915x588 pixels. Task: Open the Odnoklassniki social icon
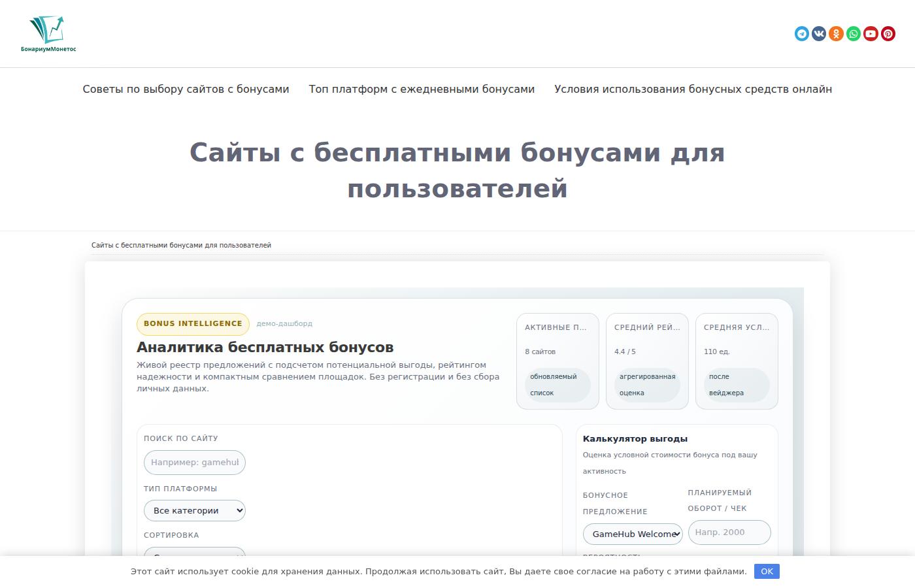coord(837,34)
